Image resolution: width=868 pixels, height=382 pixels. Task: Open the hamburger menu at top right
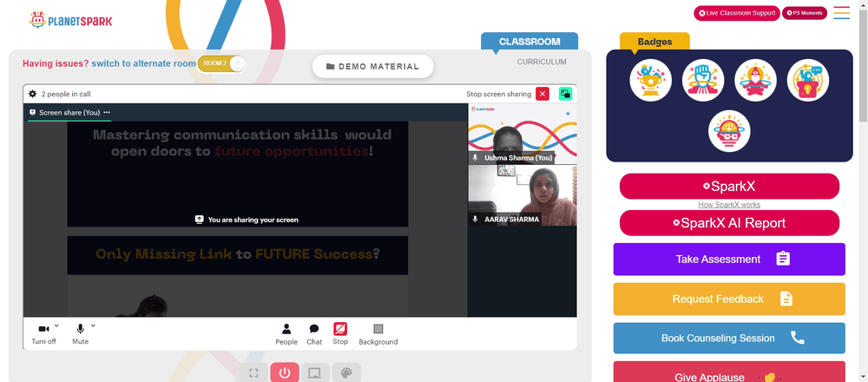[x=841, y=13]
